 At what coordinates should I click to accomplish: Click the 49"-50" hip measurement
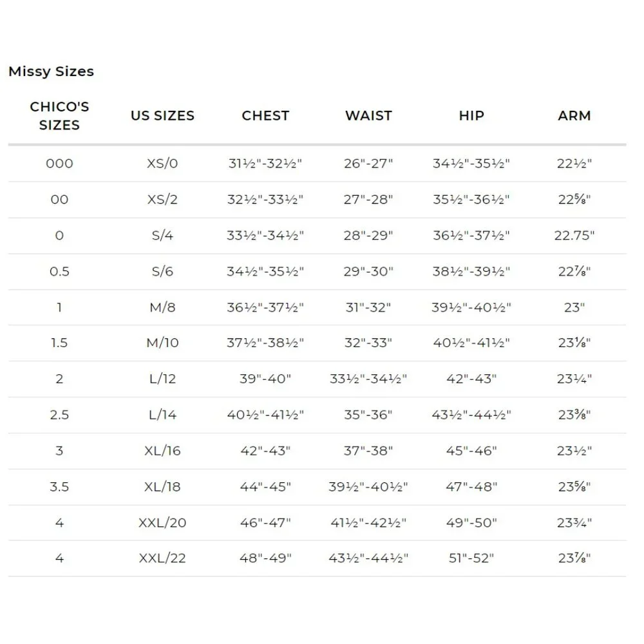[x=471, y=523]
